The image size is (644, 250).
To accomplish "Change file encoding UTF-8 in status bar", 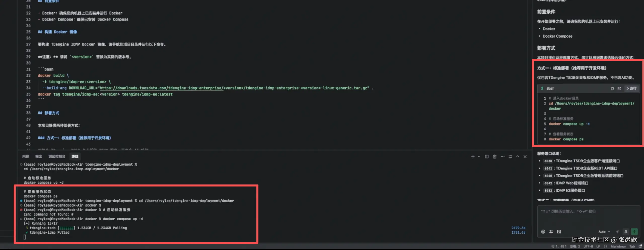I will [x=588, y=246].
